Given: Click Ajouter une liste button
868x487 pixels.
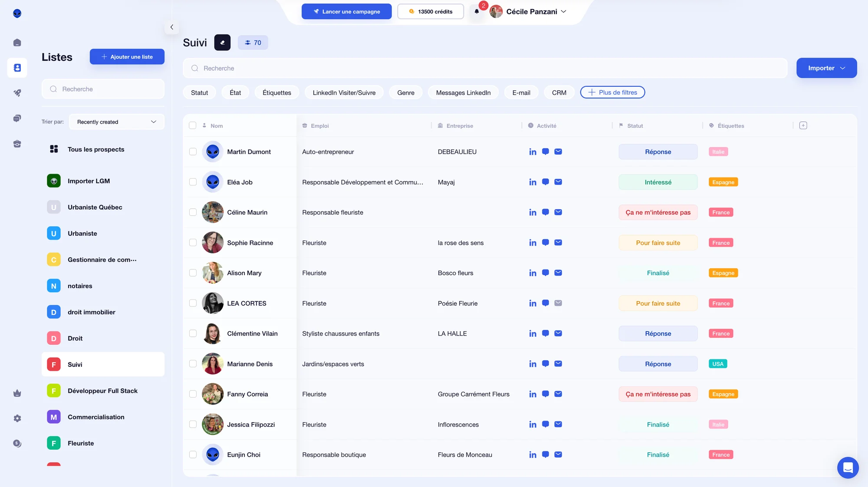Looking at the screenshot, I should 127,57.
